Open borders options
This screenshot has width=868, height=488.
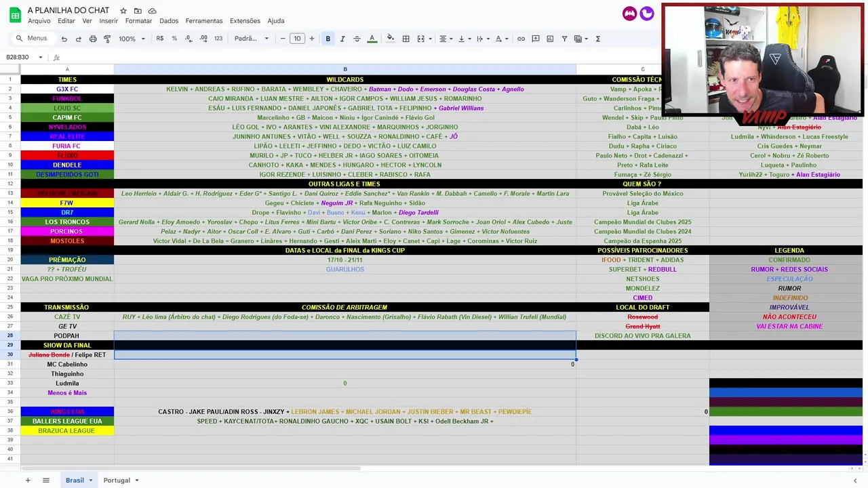pos(406,39)
